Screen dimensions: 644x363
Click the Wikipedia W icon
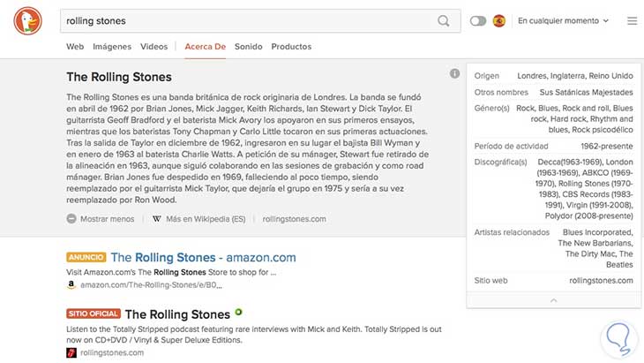[x=157, y=219]
